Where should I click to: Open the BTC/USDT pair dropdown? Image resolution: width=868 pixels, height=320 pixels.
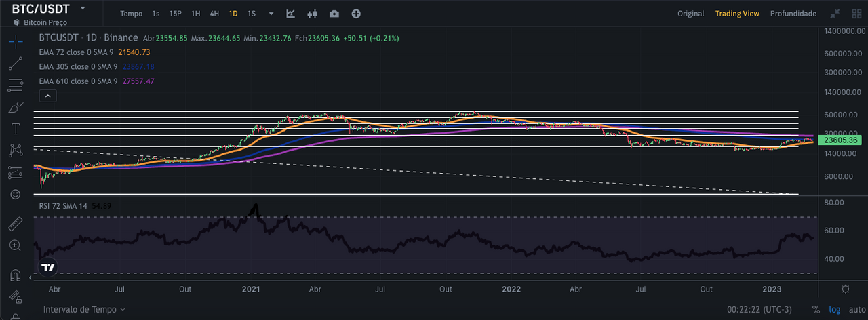coord(83,8)
